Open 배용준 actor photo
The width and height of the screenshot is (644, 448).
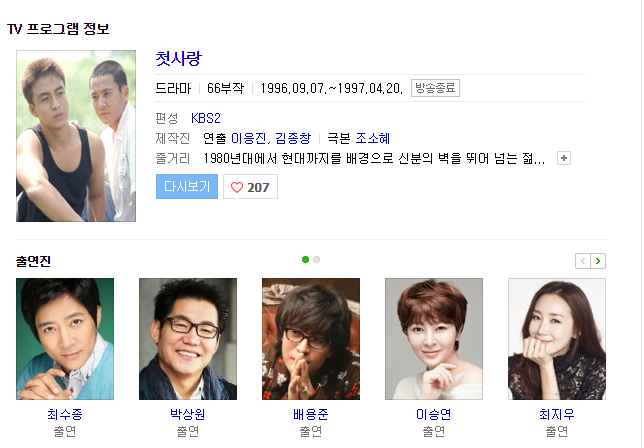pos(311,339)
